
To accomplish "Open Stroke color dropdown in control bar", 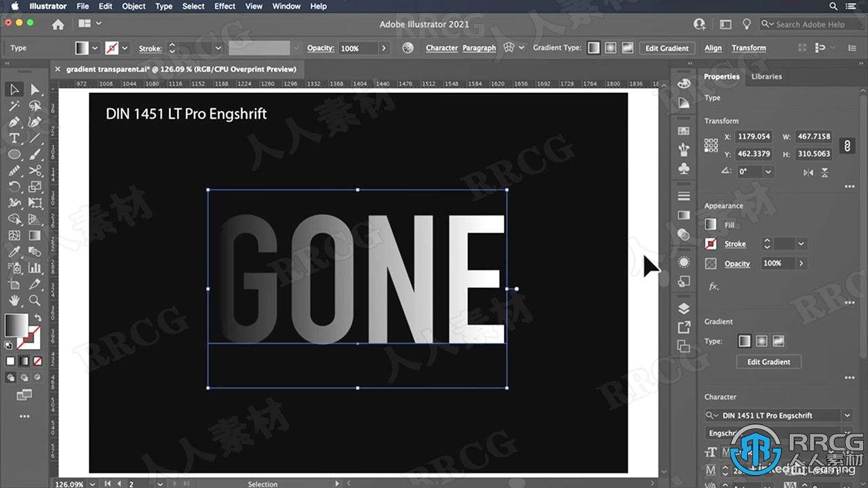I will pos(125,48).
